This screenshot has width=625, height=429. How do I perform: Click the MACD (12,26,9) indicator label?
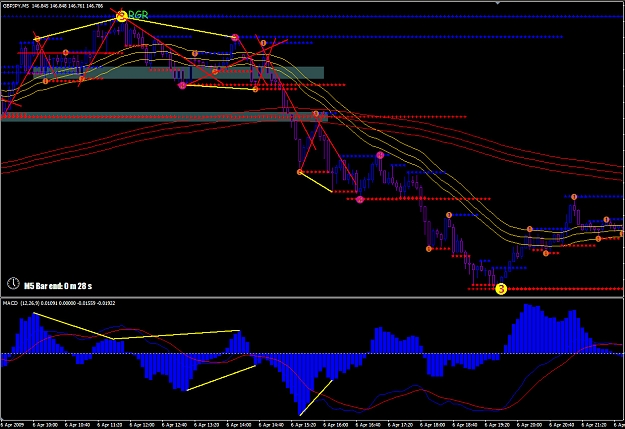coord(19,303)
